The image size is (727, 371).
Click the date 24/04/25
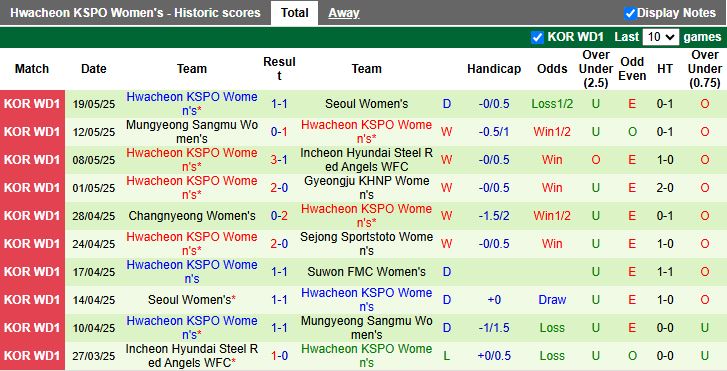[94, 244]
